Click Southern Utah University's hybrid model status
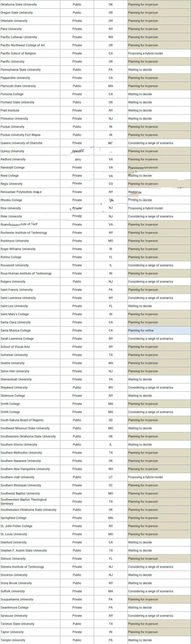Viewport: 191px width, 644px height. [x=145, y=477]
